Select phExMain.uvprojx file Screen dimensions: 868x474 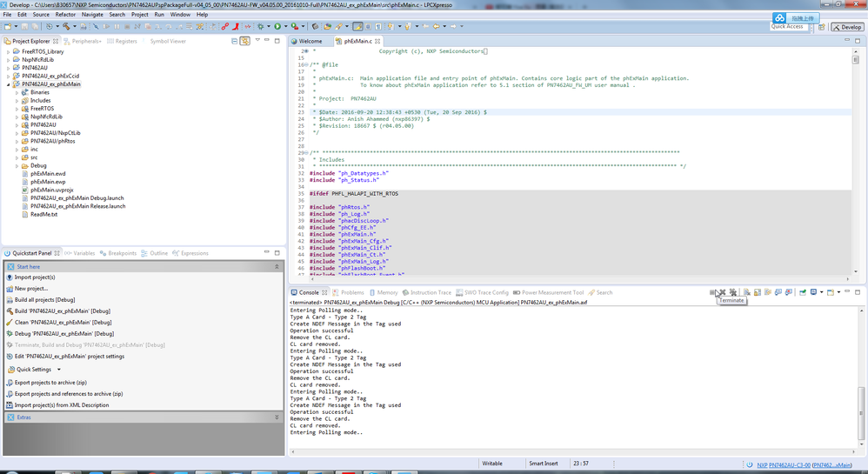(x=51, y=190)
